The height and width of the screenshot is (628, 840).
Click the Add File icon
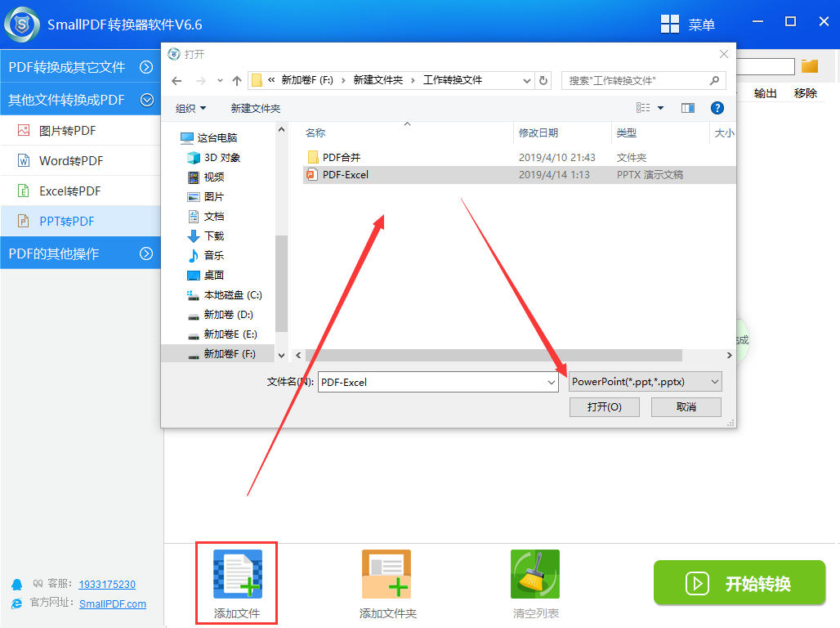237,574
